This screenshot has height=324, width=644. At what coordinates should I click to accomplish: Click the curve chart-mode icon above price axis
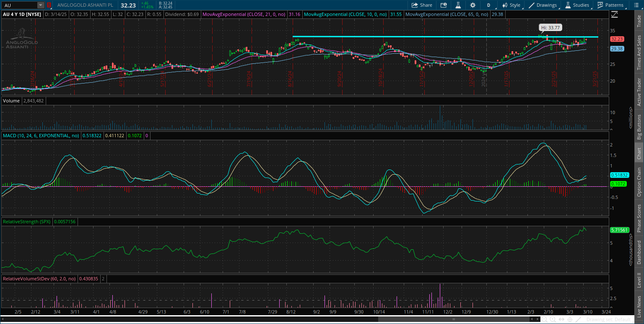tap(615, 14)
